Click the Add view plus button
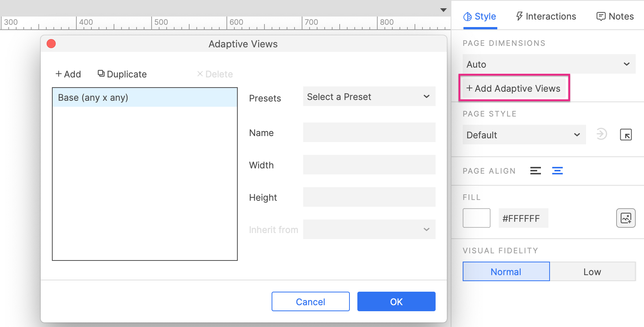The width and height of the screenshot is (644, 327). pos(68,74)
